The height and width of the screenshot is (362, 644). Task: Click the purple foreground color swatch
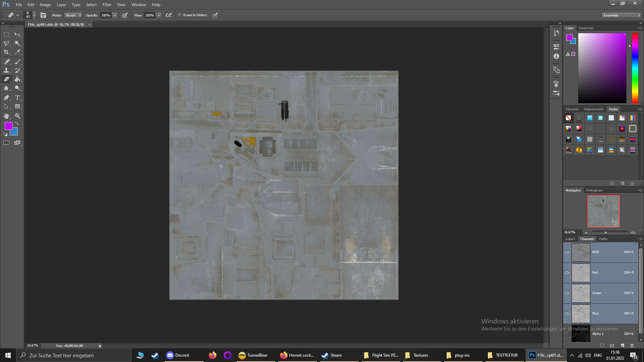pyautogui.click(x=9, y=126)
